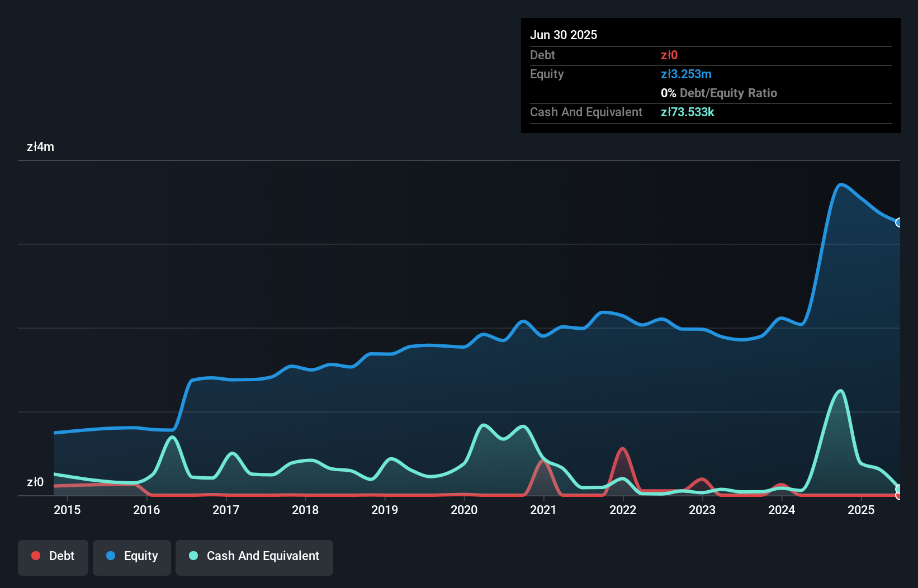Toggle Cash And Equivalent legend series
The width and height of the screenshot is (918, 588).
[254, 556]
